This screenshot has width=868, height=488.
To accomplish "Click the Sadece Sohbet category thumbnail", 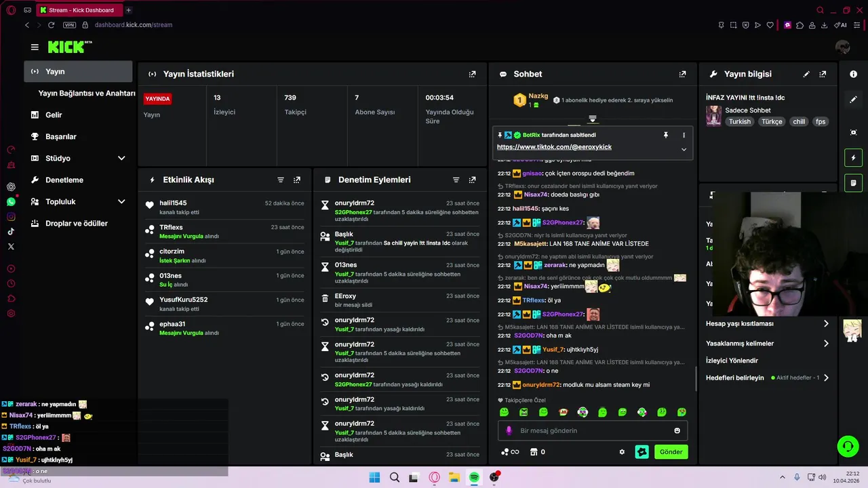I will tap(713, 116).
